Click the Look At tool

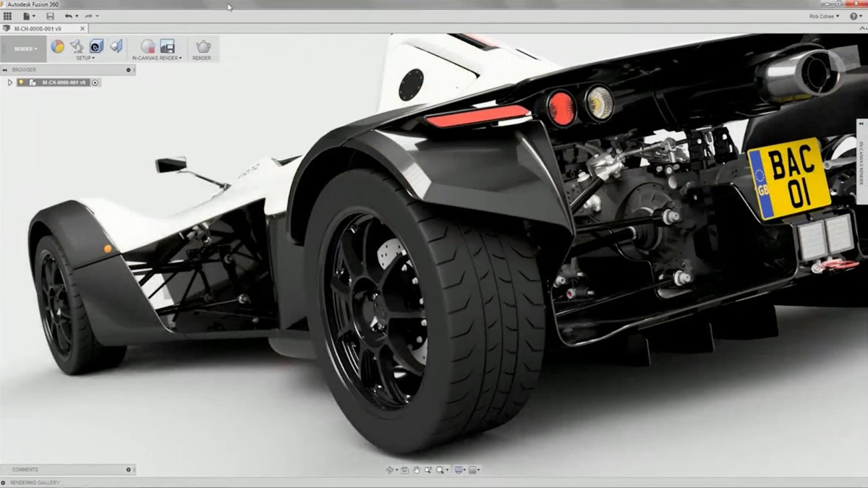[404, 470]
